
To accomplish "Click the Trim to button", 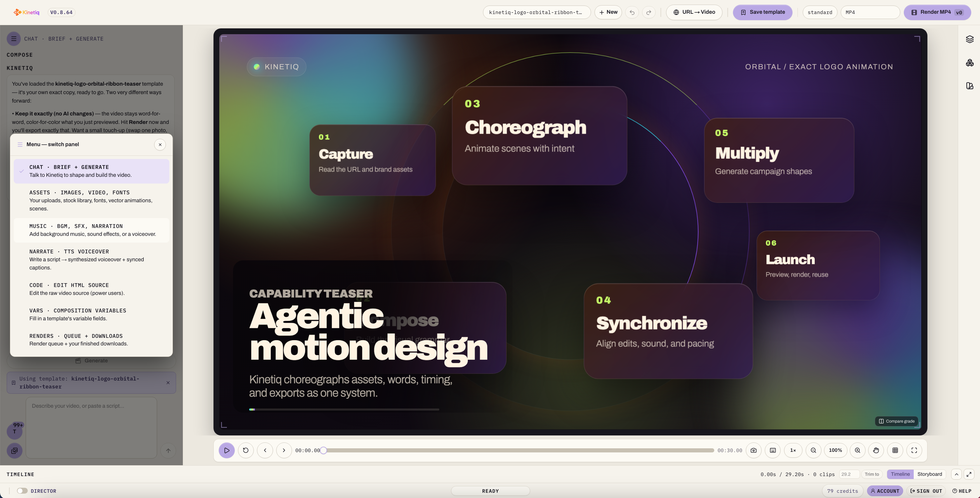I will click(x=872, y=474).
